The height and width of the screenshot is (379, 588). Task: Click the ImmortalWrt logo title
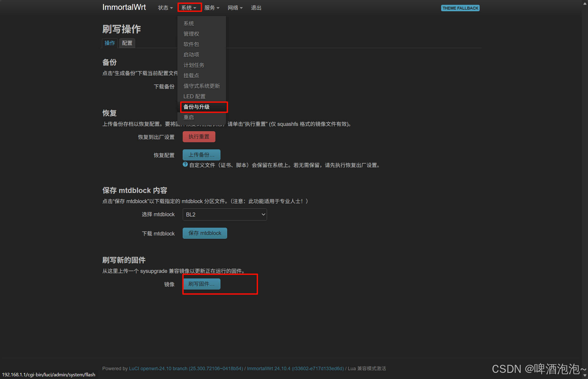pyautogui.click(x=124, y=7)
